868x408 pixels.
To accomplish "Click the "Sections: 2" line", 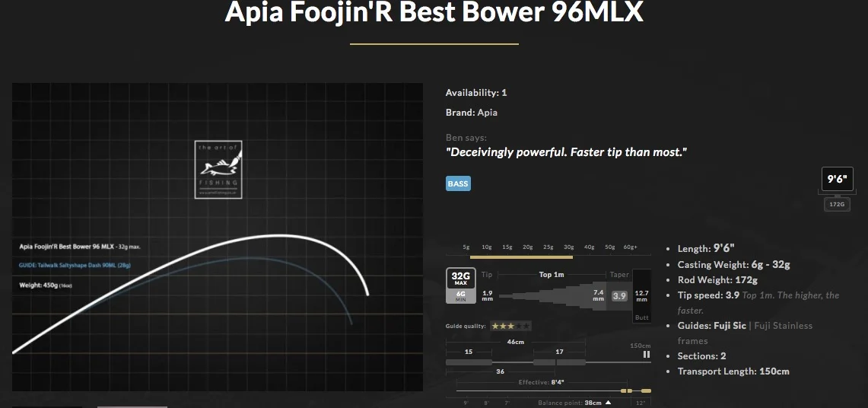I will coord(701,356).
